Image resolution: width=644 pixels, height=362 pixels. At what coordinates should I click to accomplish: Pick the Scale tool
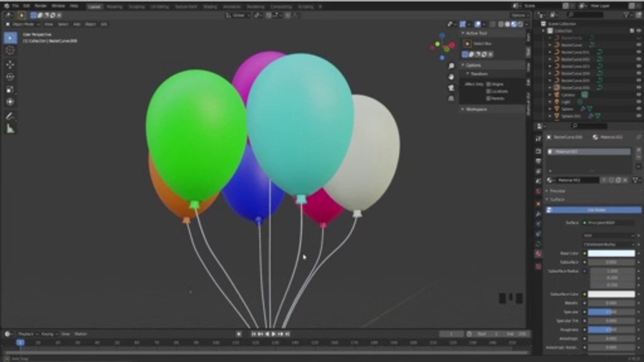(x=11, y=89)
